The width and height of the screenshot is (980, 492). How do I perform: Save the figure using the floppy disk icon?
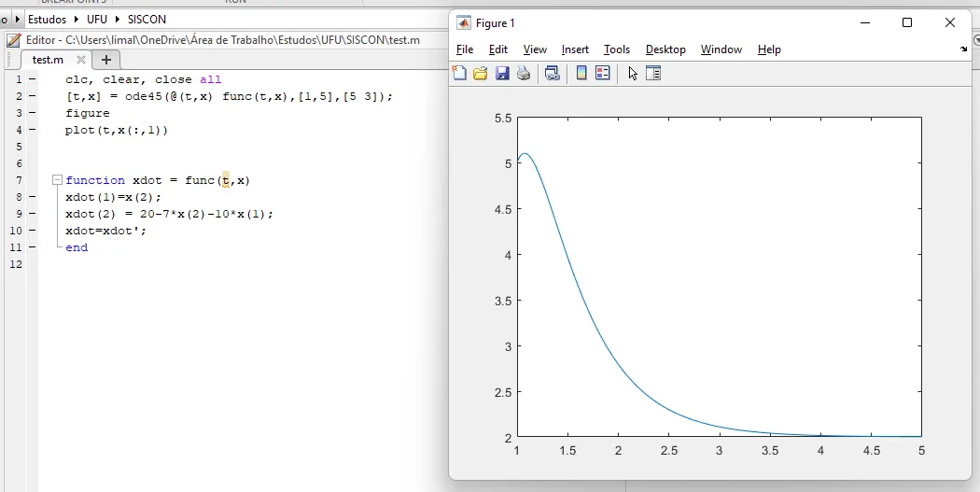point(502,74)
